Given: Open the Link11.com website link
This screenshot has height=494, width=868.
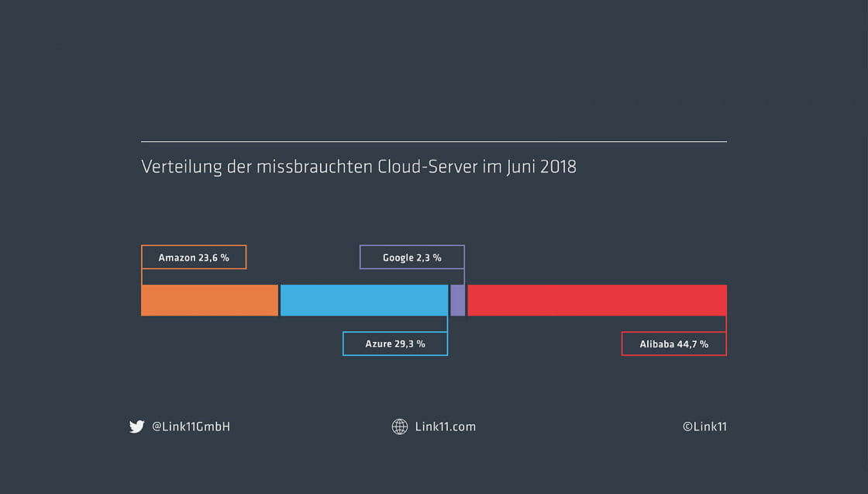Looking at the screenshot, I should pyautogui.click(x=446, y=426).
